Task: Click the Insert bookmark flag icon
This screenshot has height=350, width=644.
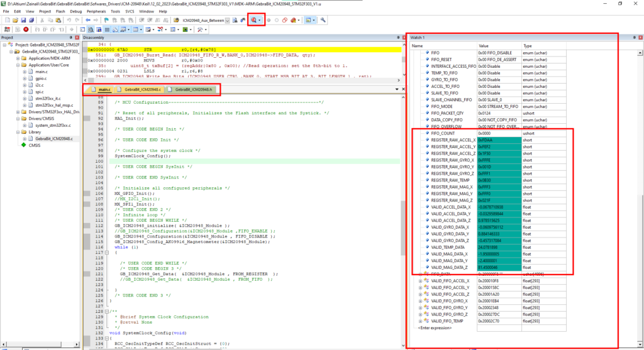Action: (x=106, y=20)
